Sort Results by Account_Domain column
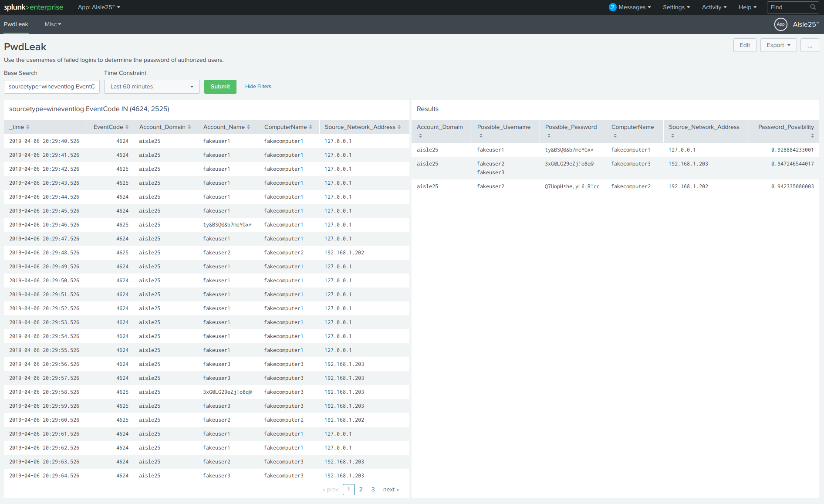The image size is (824, 504). pos(440,131)
